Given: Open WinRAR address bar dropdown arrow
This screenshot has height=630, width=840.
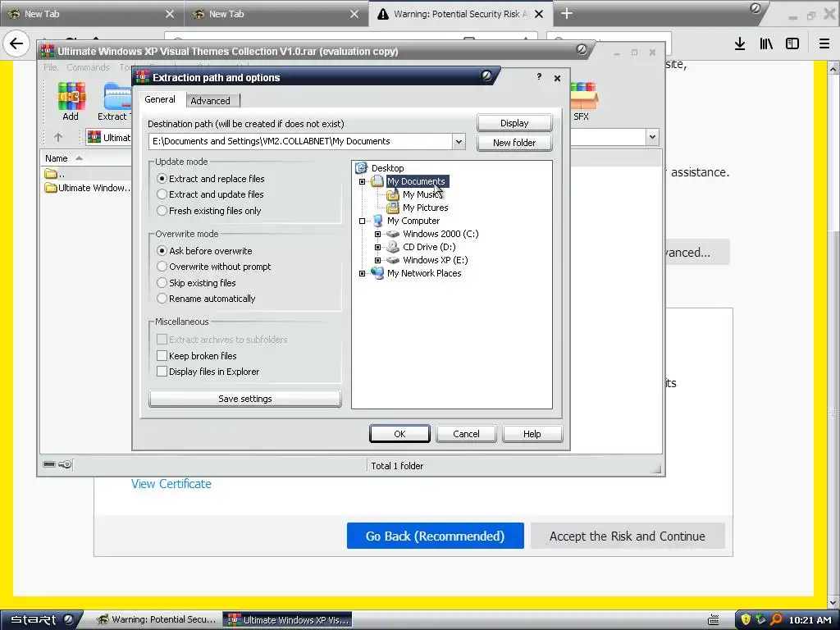Looking at the screenshot, I should (652, 137).
